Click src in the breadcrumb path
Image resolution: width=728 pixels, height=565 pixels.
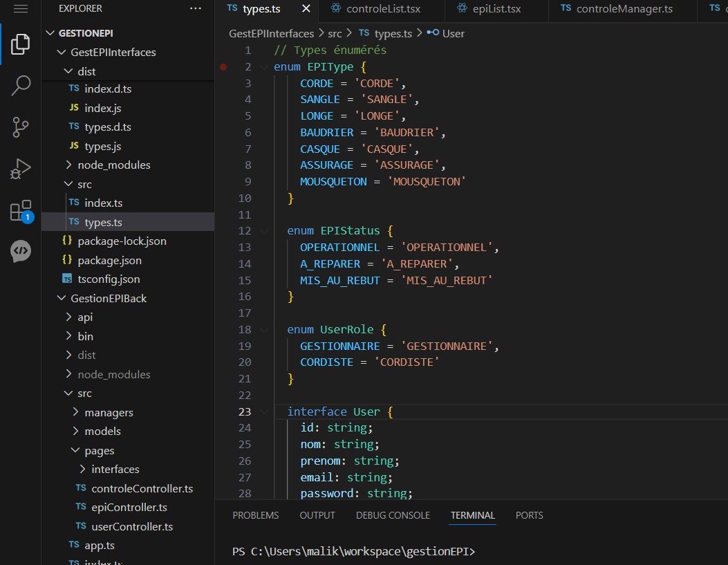(335, 33)
